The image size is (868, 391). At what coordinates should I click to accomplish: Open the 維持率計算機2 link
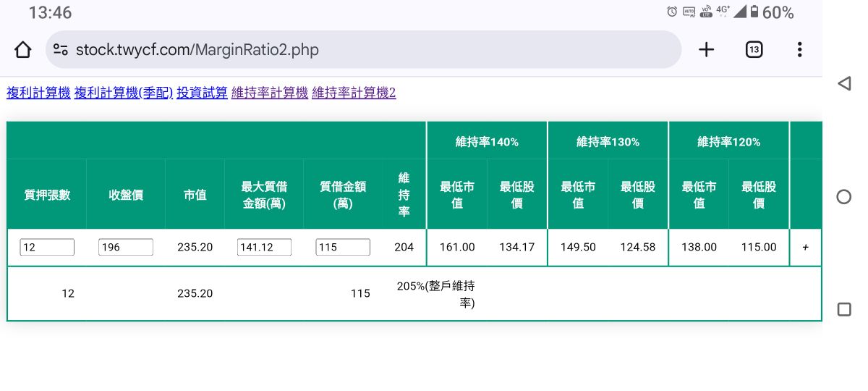pos(354,93)
